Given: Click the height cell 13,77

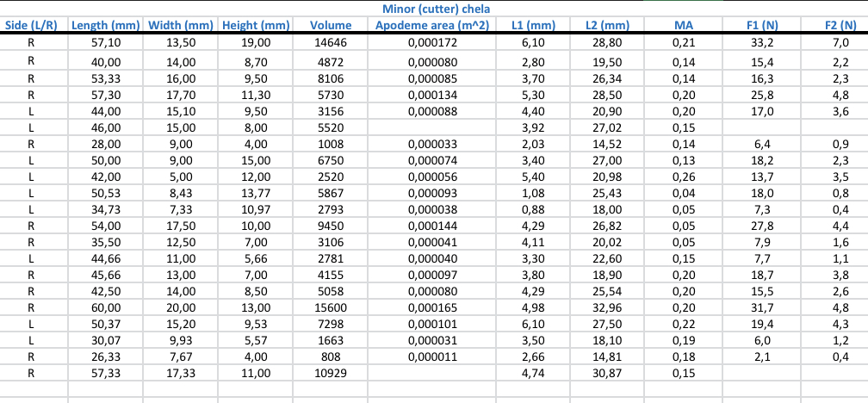Looking at the screenshot, I should pyautogui.click(x=256, y=193).
